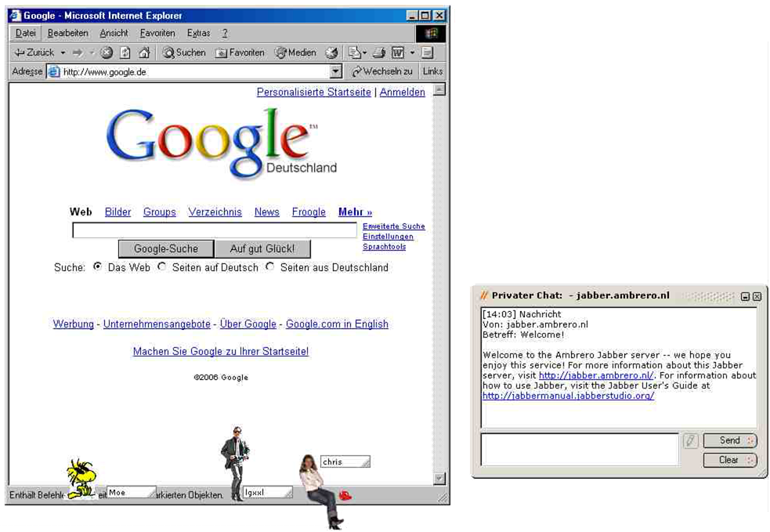Go to Home page via house icon
The image size is (770, 532).
[144, 52]
